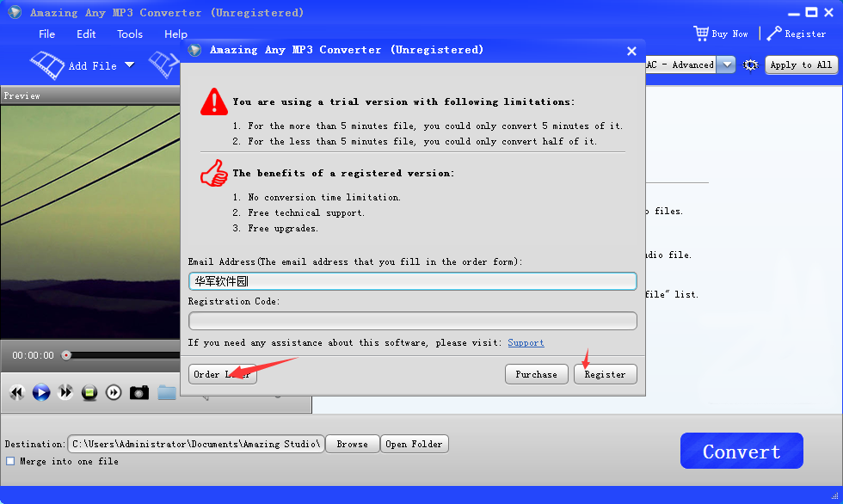843x504 pixels.
Task: Click the Support link in the registration dialog
Action: [x=526, y=342]
